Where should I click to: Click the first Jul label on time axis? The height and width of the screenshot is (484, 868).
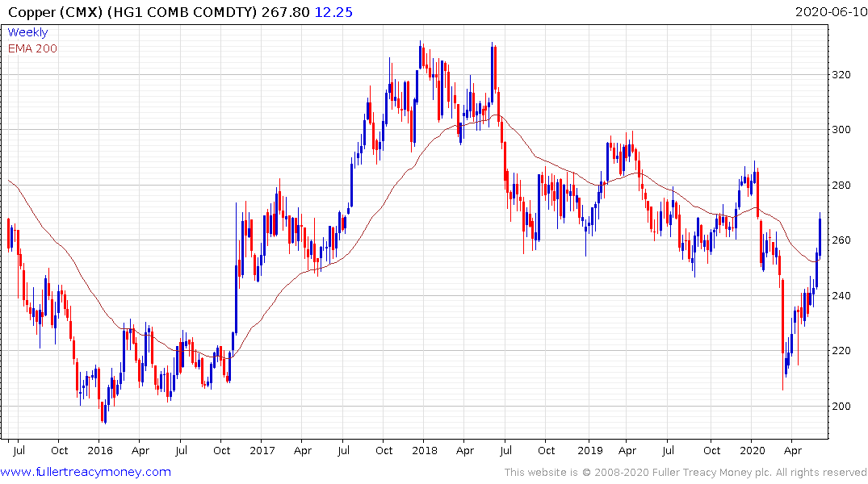pyautogui.click(x=19, y=450)
